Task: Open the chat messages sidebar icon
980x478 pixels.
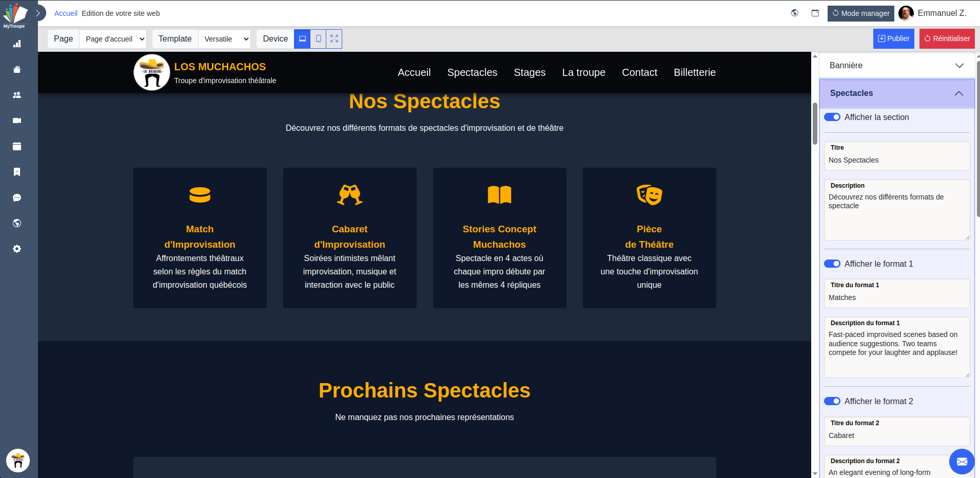Action: 17,197
